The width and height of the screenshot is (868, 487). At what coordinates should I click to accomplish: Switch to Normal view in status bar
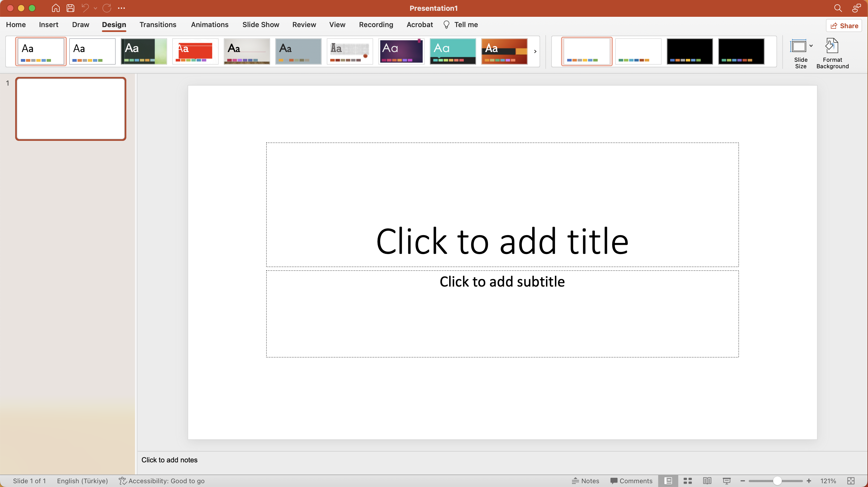[668, 480]
